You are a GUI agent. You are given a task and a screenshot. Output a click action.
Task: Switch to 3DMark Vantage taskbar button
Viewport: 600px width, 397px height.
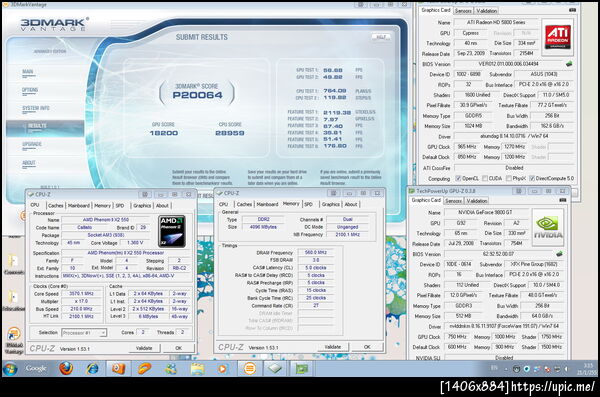click(x=249, y=369)
